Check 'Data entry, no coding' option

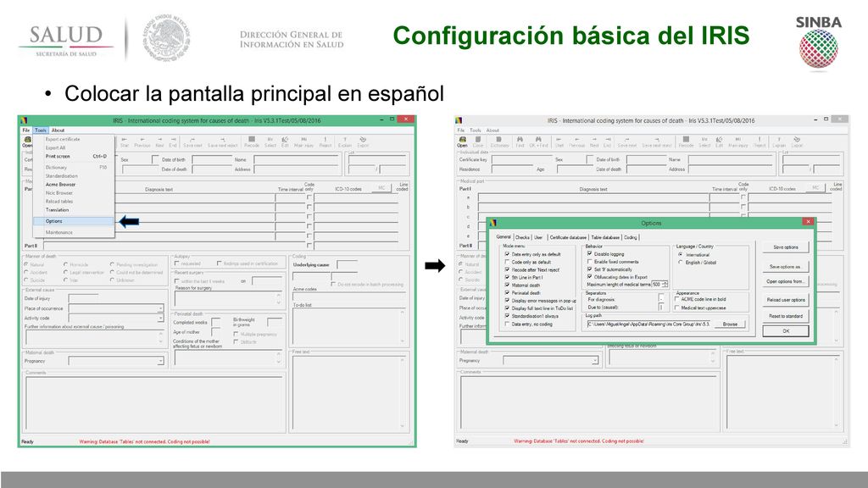[x=507, y=324]
